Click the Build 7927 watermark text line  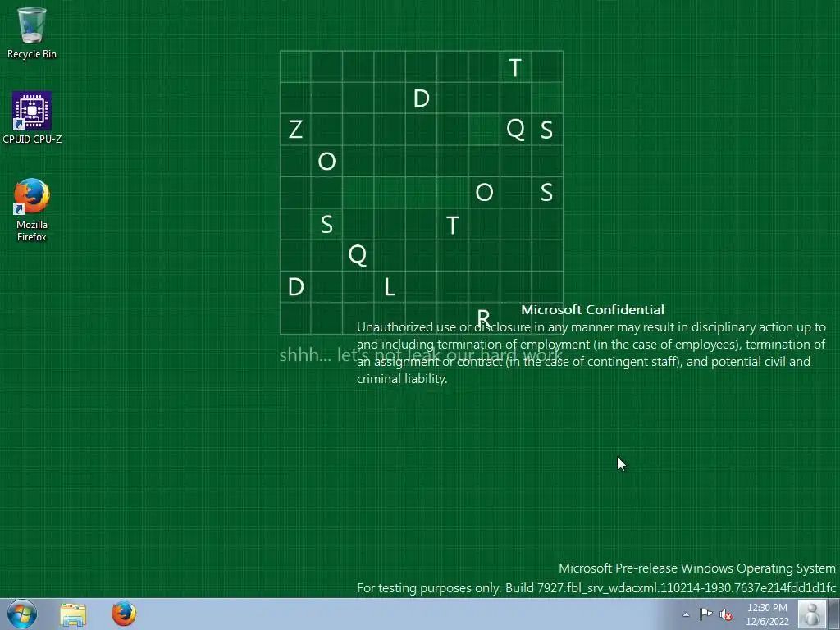[x=596, y=587]
